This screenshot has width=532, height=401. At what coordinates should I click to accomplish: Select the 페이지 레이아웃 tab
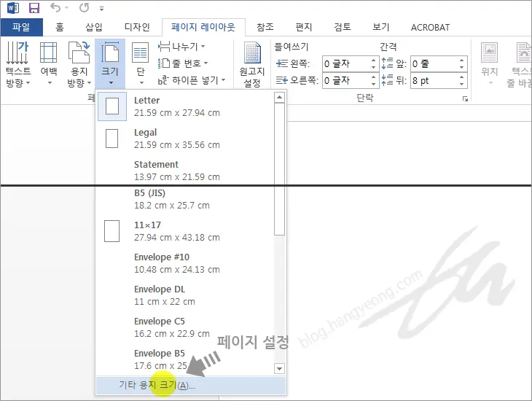coord(203,27)
